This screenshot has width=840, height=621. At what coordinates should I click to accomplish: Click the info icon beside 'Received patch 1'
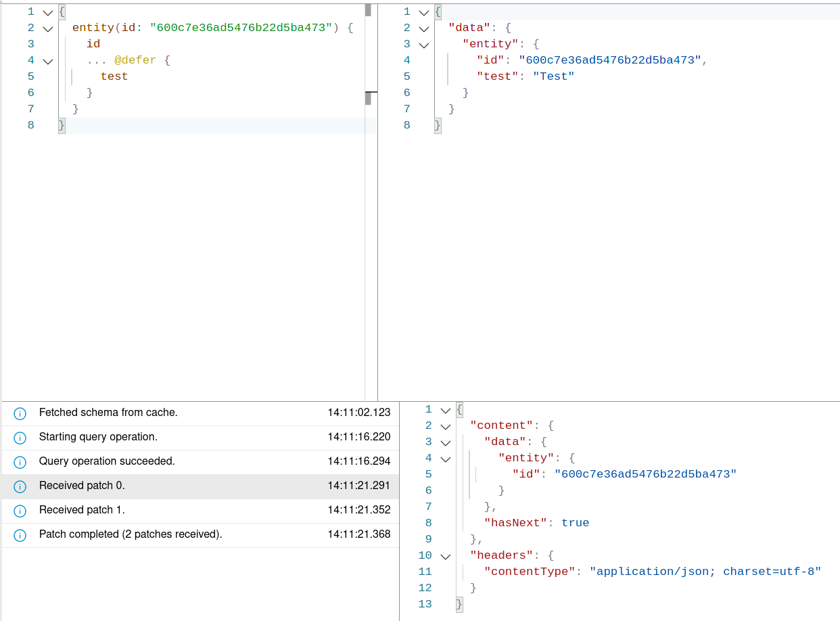(19, 511)
